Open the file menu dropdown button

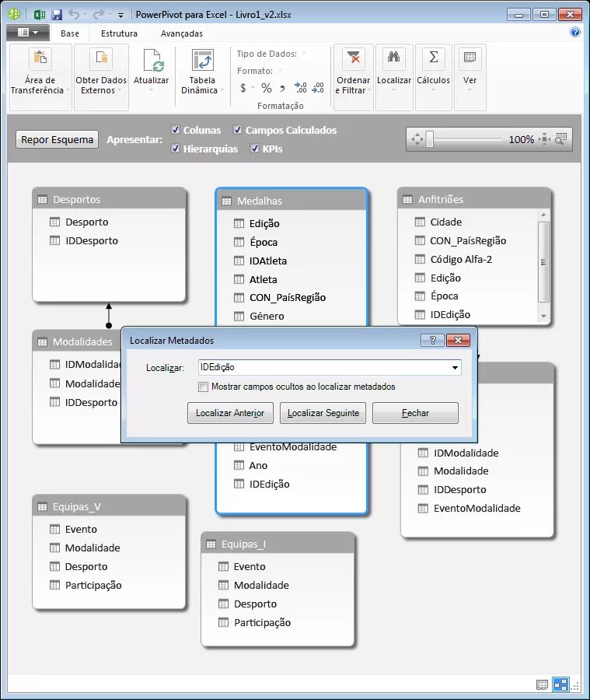tap(28, 32)
